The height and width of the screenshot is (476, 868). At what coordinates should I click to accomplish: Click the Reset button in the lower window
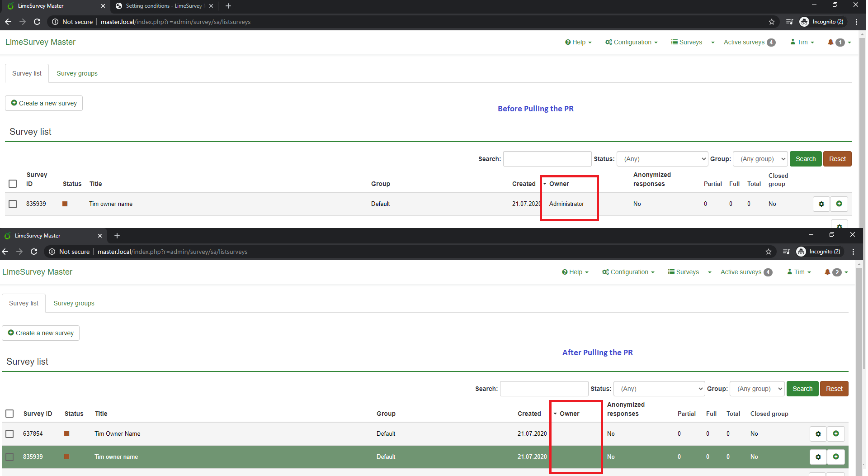pos(834,389)
